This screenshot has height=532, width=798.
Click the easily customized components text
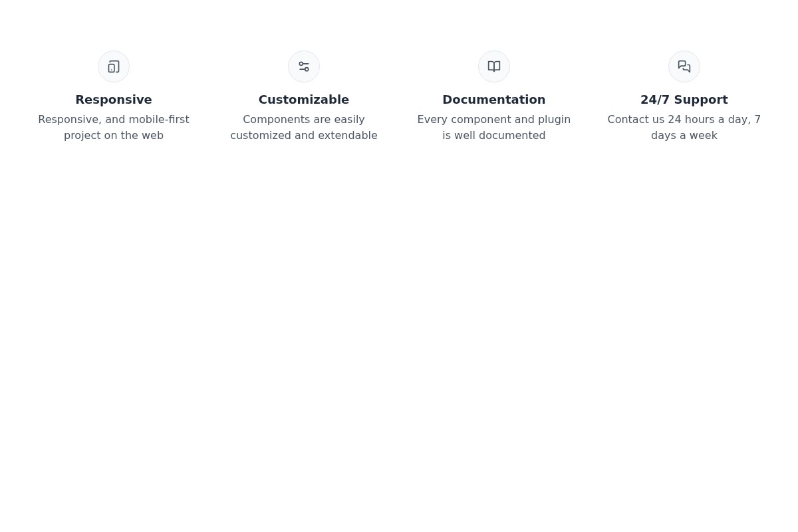[x=304, y=127]
